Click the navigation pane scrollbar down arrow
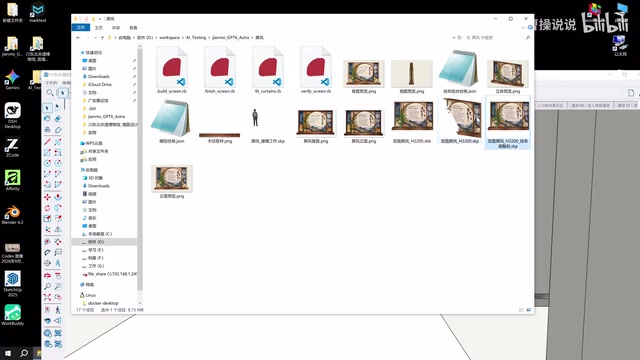 coord(140,303)
